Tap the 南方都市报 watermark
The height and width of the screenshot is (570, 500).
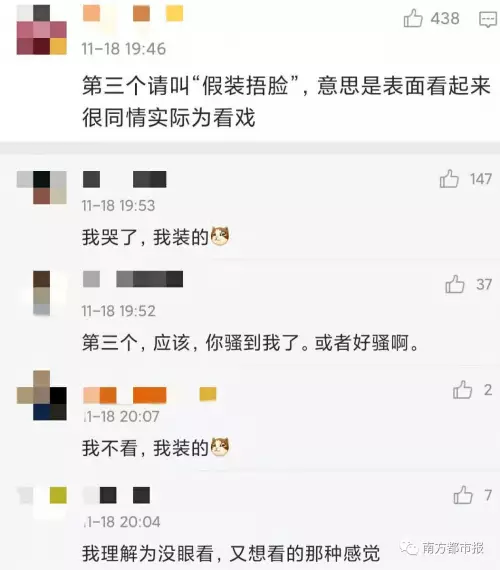tap(443, 548)
